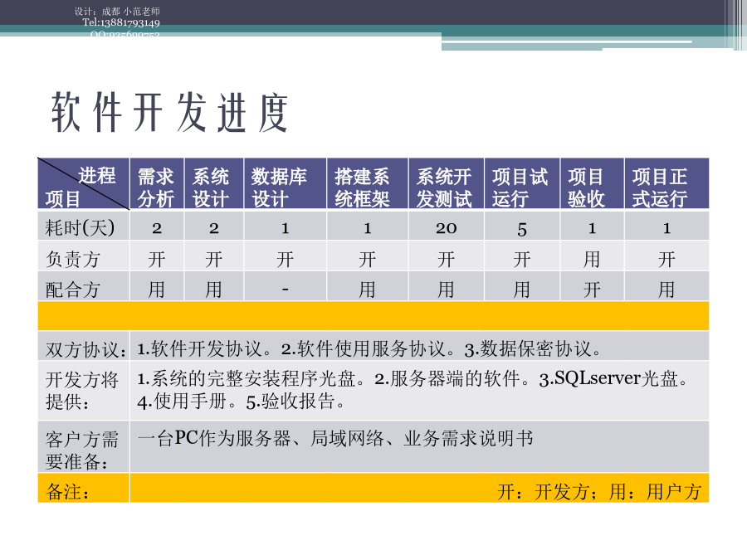Click the "项目" label in the diagonal header cell

coord(63,198)
